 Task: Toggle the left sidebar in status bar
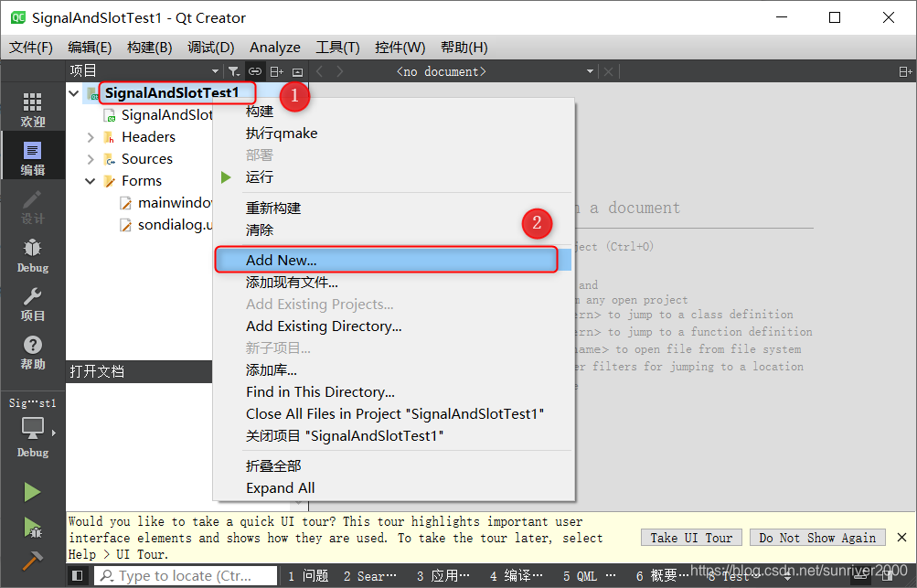tap(77, 576)
